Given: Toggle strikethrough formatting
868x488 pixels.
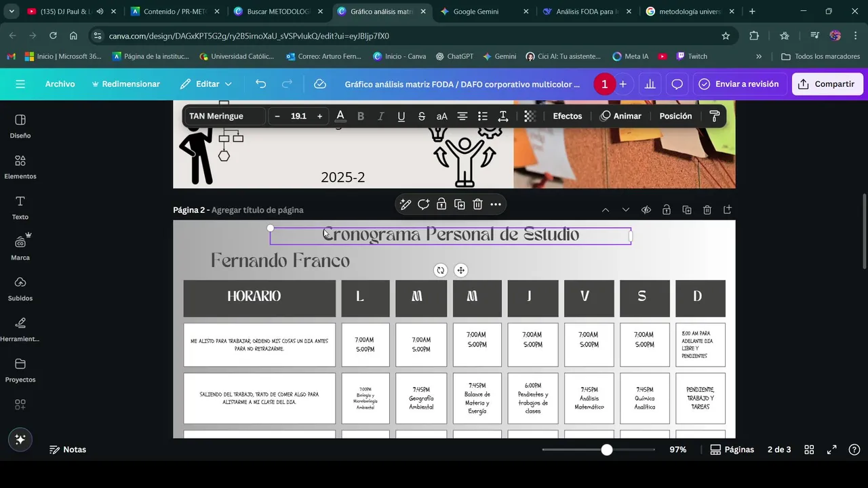Looking at the screenshot, I should coord(422,116).
